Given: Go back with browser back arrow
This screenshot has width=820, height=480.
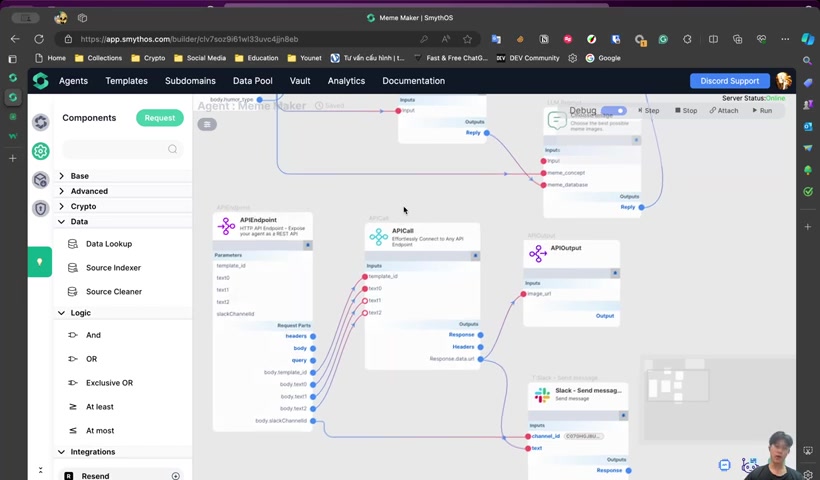Looking at the screenshot, I should click(x=15, y=39).
